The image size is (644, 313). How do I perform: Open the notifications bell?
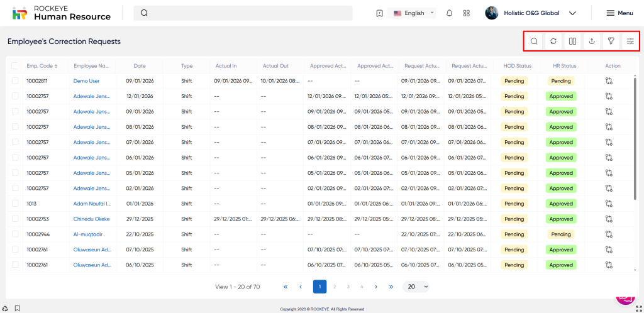click(x=449, y=13)
